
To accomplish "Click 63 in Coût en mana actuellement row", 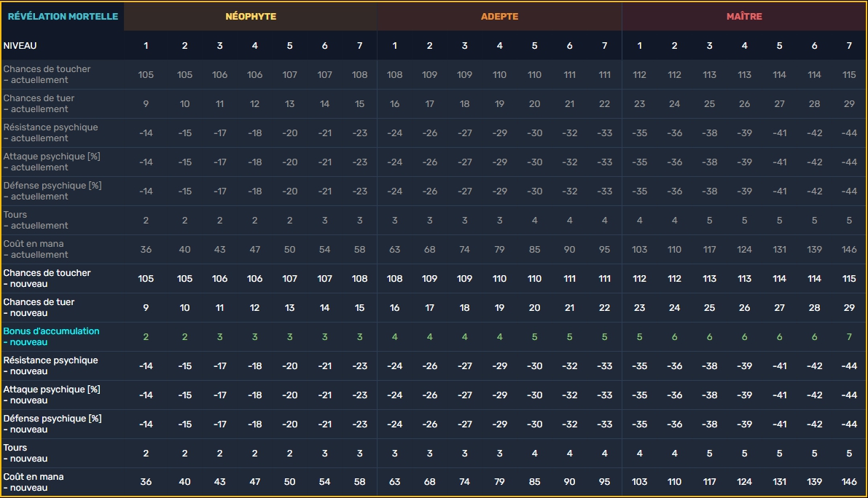I will pos(395,250).
